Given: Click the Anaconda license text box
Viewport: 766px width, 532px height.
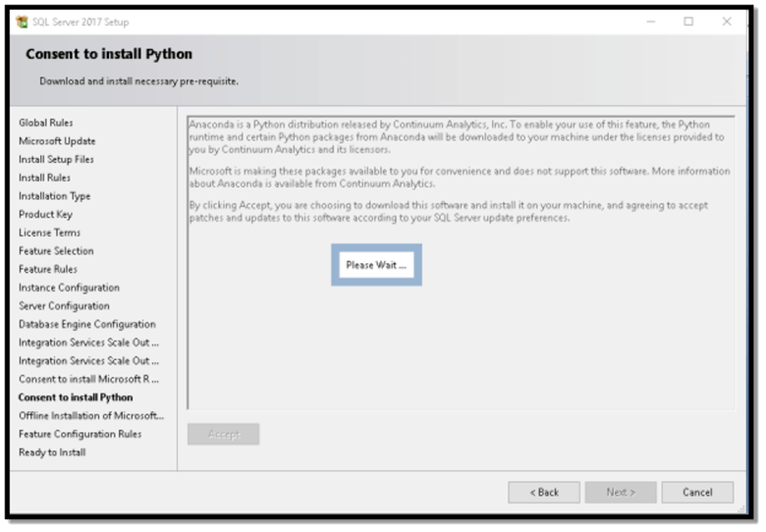Looking at the screenshot, I should (x=461, y=263).
